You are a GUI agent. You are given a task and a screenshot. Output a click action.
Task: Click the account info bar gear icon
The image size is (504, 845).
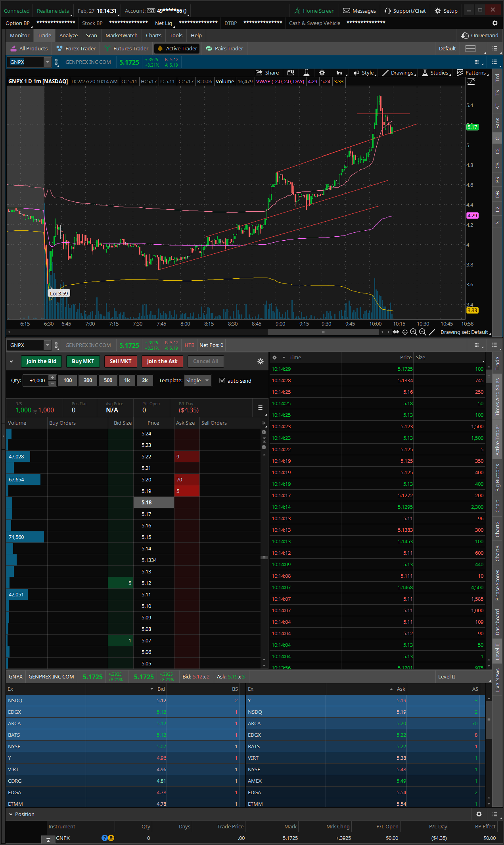pos(495,23)
